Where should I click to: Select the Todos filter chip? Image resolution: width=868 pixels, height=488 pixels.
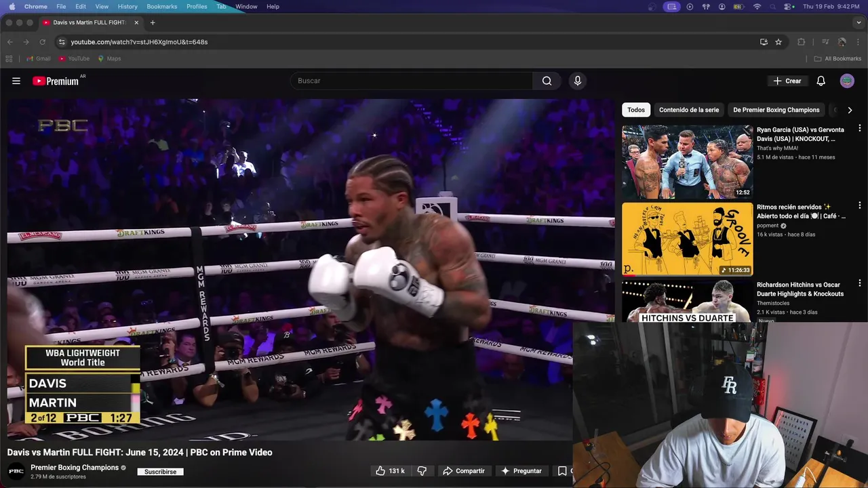[x=636, y=110]
